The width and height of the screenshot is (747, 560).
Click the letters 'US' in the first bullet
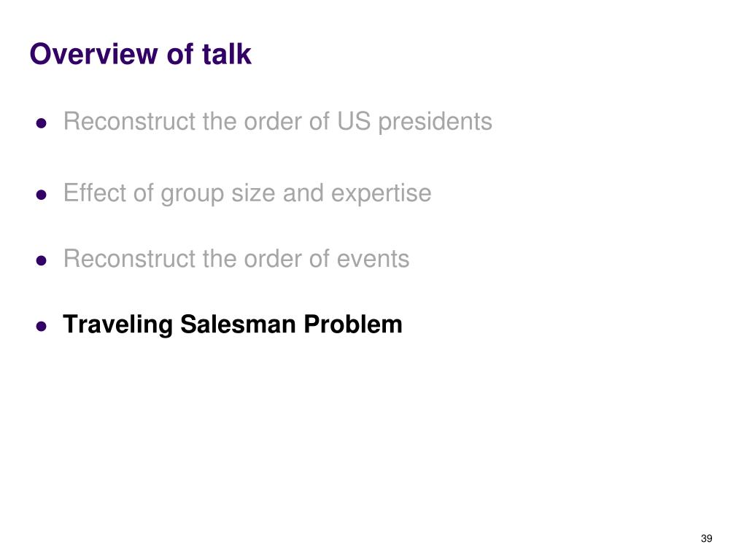pyautogui.click(x=354, y=122)
